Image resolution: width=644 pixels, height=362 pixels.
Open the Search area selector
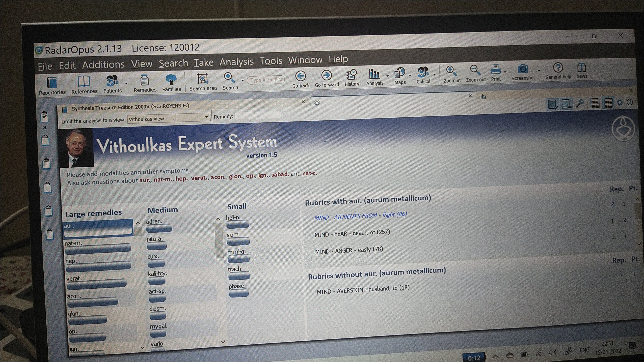click(x=203, y=82)
